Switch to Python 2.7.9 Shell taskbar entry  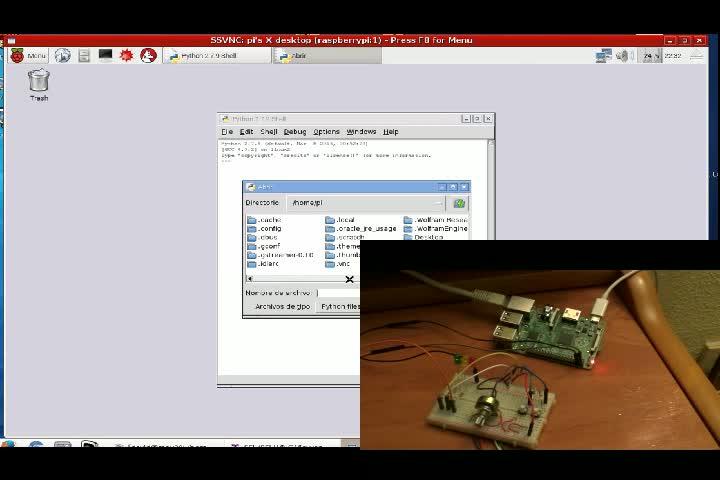tap(217, 56)
